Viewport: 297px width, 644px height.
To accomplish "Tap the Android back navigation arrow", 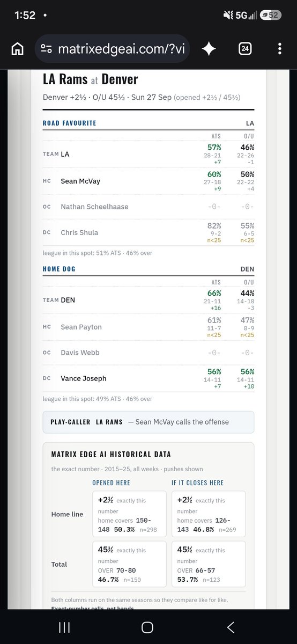I will [x=231, y=627].
